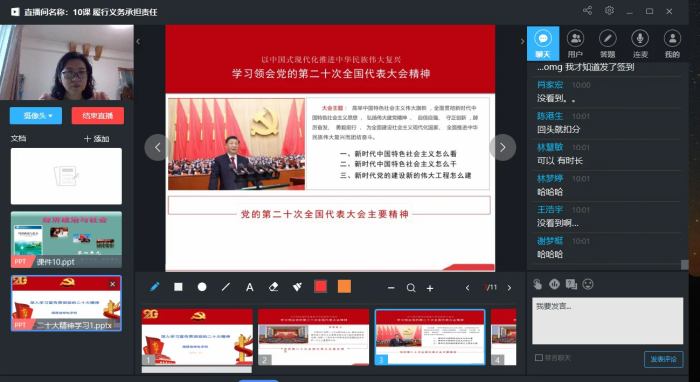
Task: Select the pencil drawing tool
Action: click(154, 287)
